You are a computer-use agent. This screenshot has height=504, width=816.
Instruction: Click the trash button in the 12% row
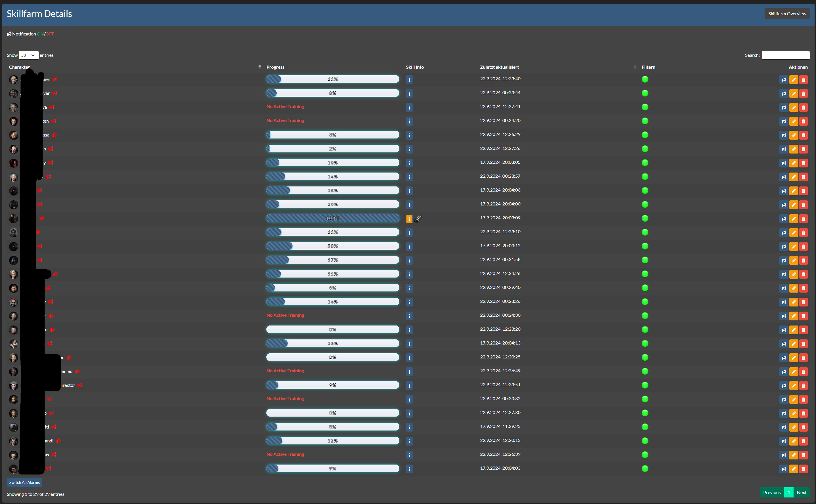point(803,441)
